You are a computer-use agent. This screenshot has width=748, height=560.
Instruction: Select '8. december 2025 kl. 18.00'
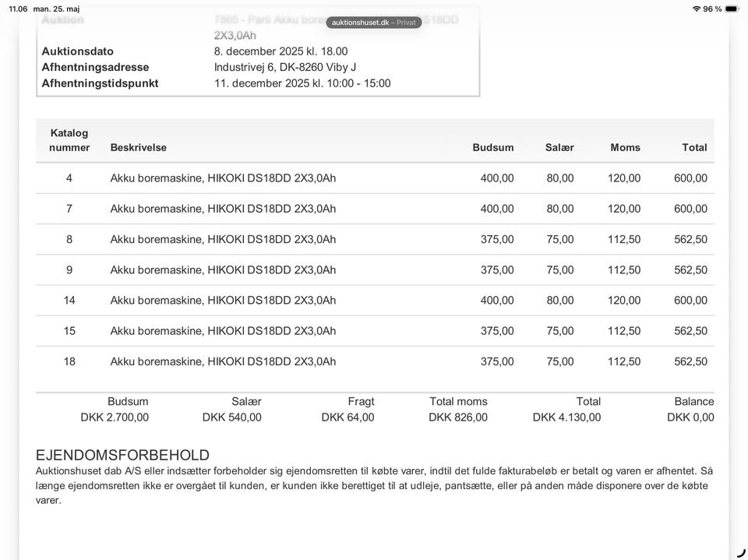coord(280,51)
